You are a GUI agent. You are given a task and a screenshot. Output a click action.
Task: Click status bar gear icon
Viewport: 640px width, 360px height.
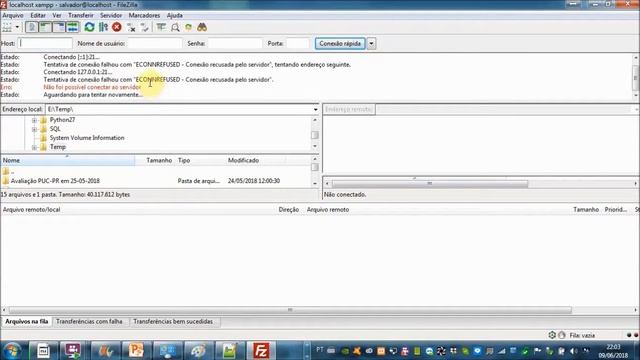pyautogui.click(x=552, y=335)
